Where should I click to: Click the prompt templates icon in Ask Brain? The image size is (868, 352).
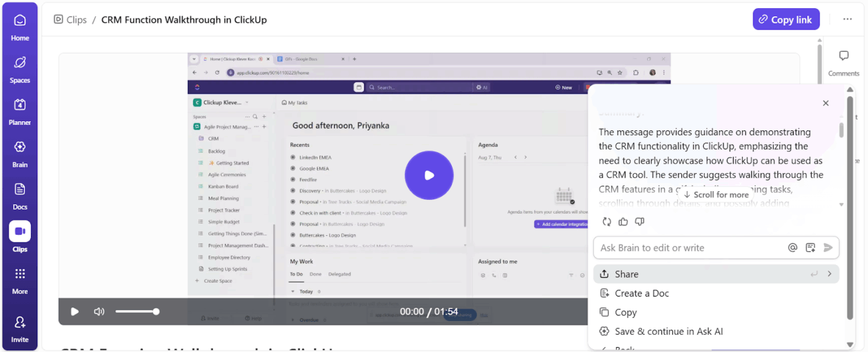(x=810, y=248)
